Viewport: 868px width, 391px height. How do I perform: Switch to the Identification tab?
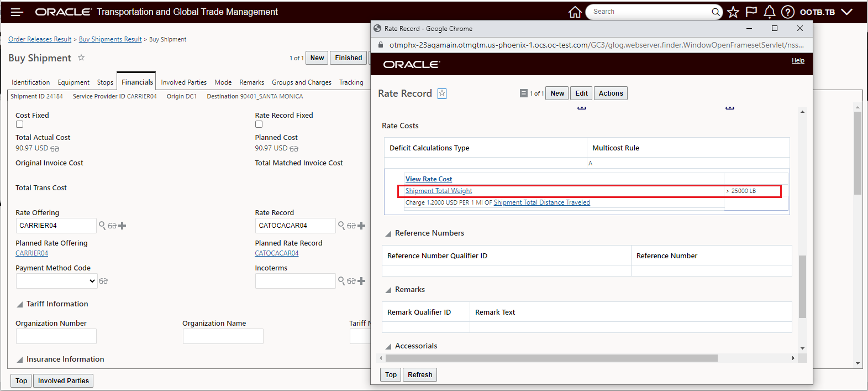pos(30,82)
